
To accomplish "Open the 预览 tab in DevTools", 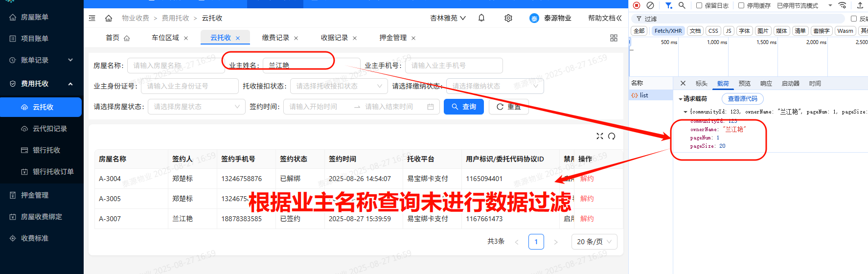I will point(745,84).
